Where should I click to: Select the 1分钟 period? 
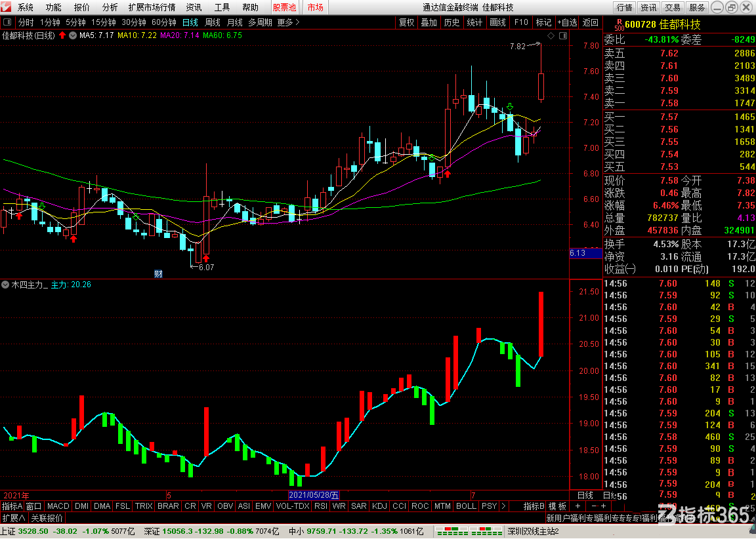coord(50,23)
